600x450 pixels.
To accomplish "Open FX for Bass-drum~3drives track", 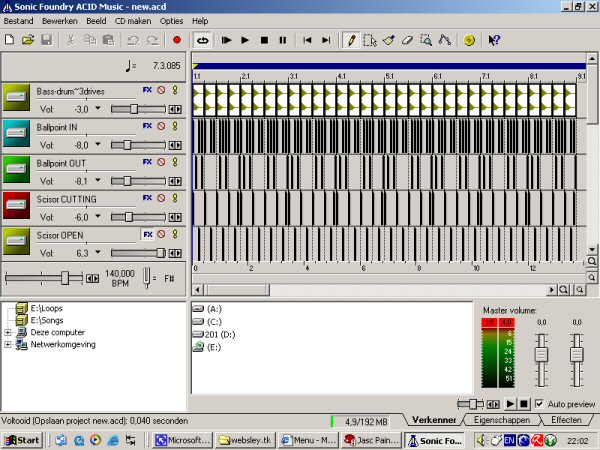I will pos(147,90).
